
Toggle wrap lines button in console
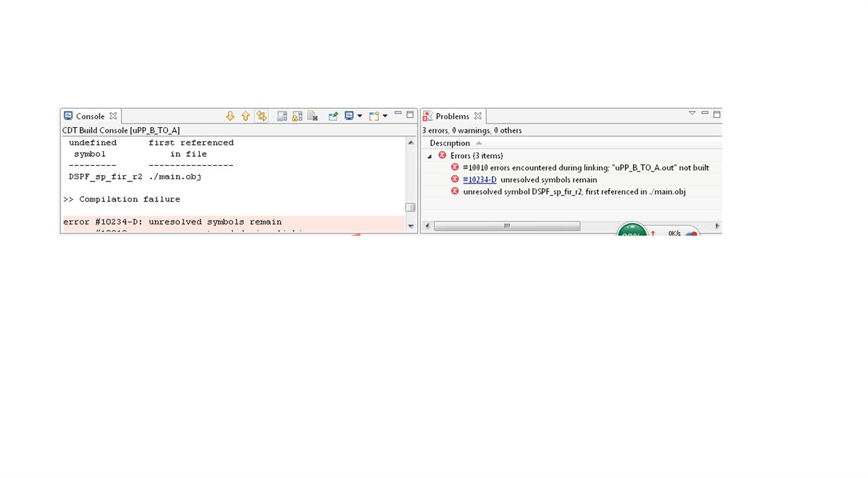click(261, 116)
